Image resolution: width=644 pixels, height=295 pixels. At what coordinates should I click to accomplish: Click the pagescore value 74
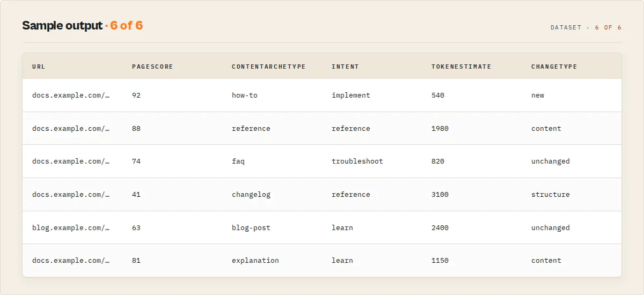[136, 161]
